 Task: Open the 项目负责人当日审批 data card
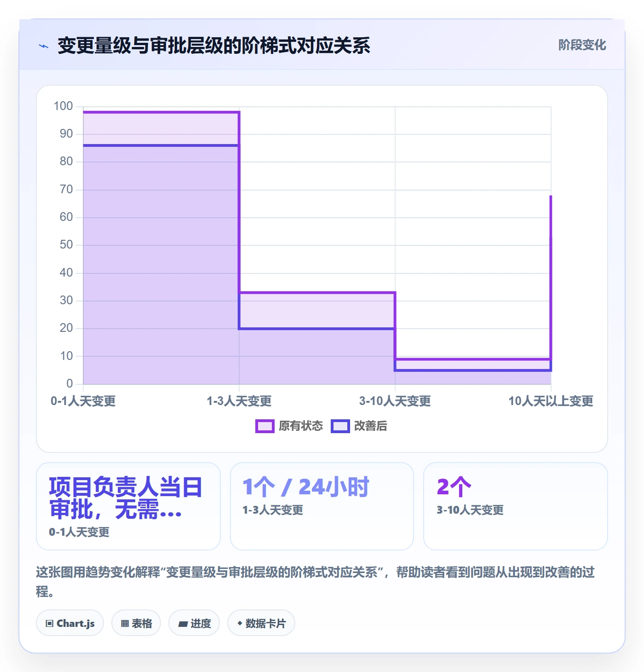128,506
